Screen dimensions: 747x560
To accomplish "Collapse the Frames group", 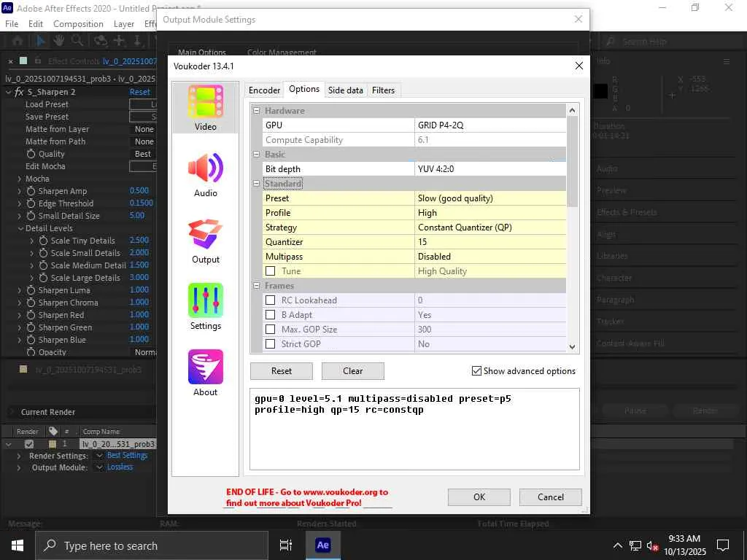I will (256, 286).
